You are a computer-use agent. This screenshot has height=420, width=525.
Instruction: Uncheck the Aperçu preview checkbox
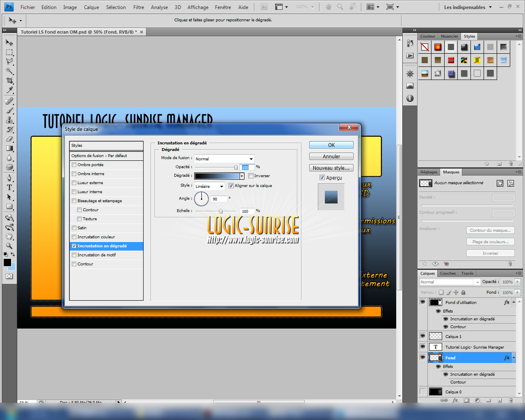pyautogui.click(x=322, y=178)
